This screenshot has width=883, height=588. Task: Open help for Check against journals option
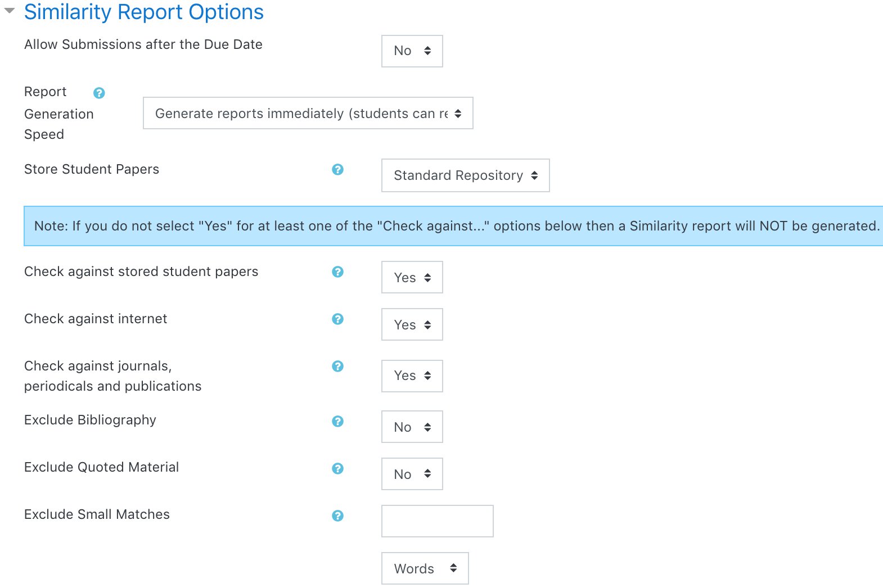(337, 366)
